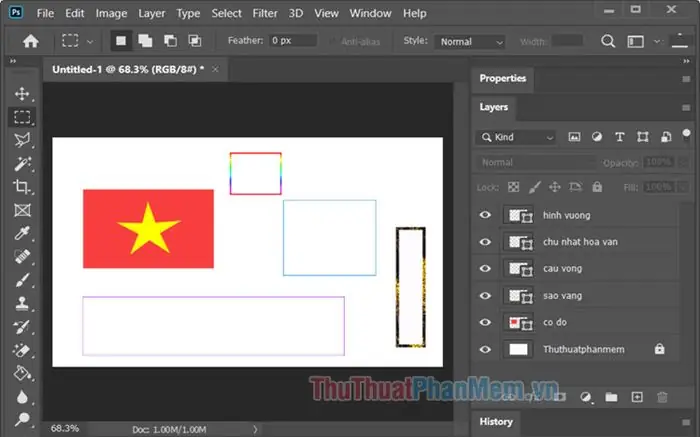Toggle pixel layer filter
This screenshot has height=437, width=700.
tap(574, 137)
